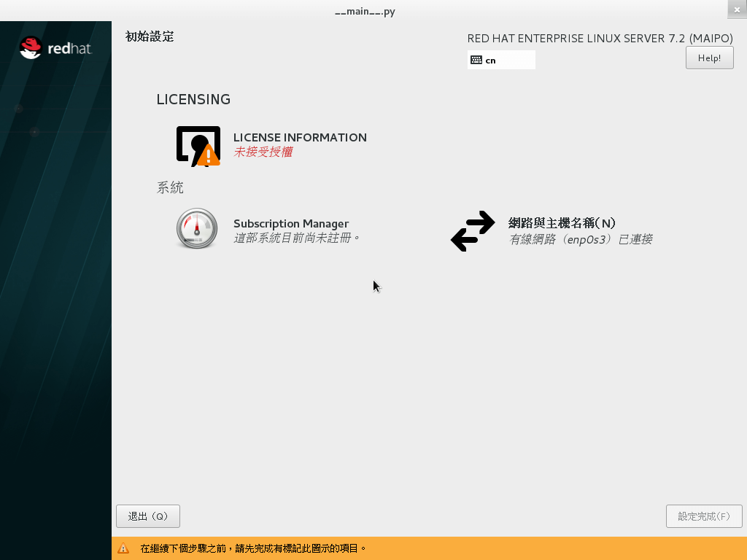This screenshot has width=747, height=560.
Task: Open the License Information book icon
Action: tap(197, 144)
